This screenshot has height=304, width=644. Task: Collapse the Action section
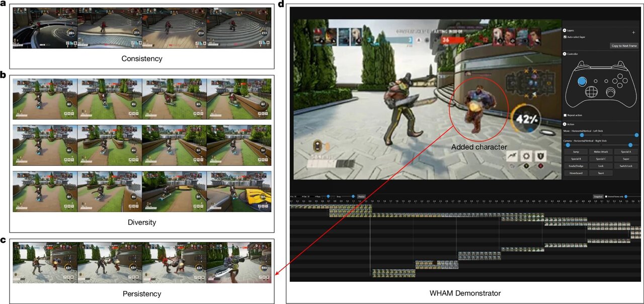566,124
